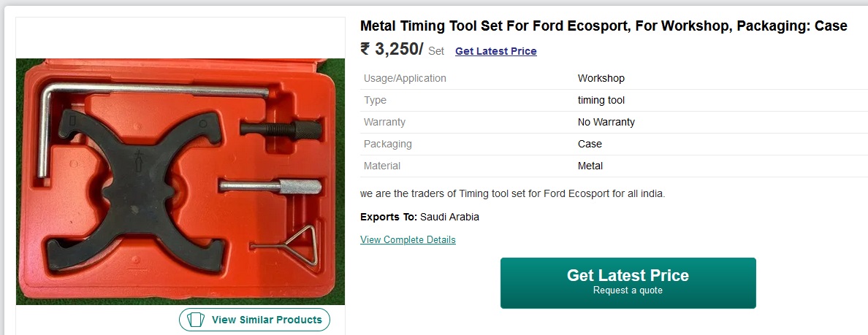
Task: Click the Packaging specification label
Action: [387, 144]
